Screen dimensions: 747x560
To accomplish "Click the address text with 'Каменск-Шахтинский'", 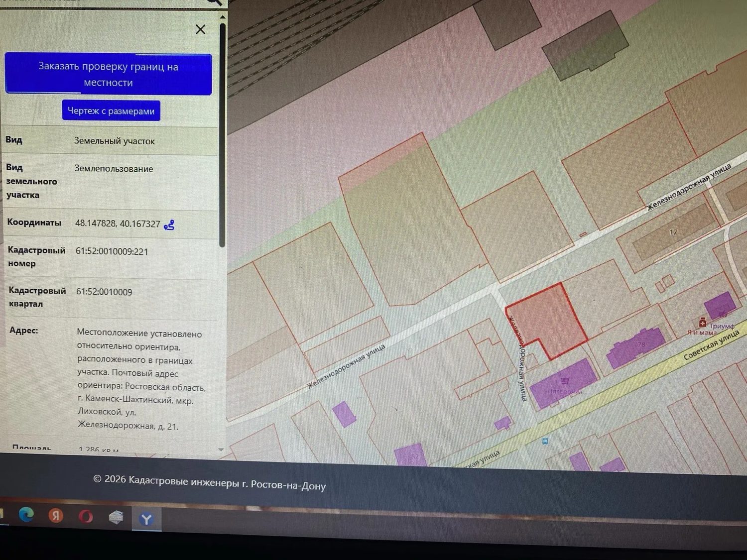I will (141, 380).
